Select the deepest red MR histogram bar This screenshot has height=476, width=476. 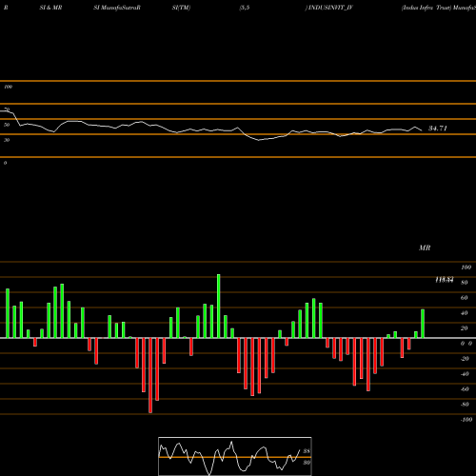[150, 375]
